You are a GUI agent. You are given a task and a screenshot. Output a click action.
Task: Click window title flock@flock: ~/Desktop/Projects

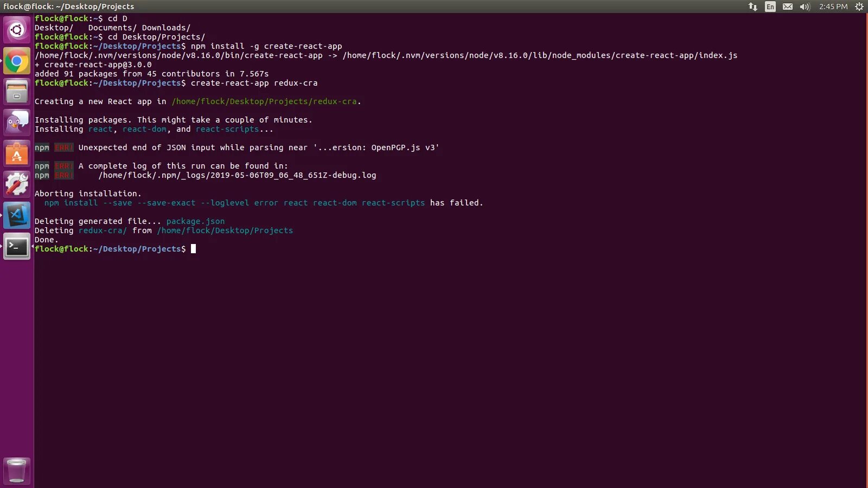coord(69,7)
